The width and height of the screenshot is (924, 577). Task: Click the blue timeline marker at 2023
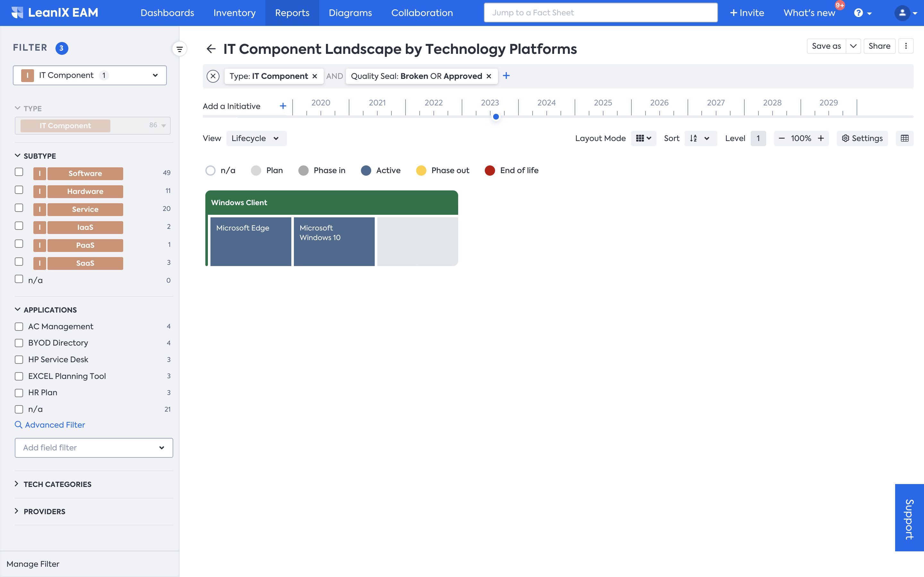pyautogui.click(x=496, y=117)
